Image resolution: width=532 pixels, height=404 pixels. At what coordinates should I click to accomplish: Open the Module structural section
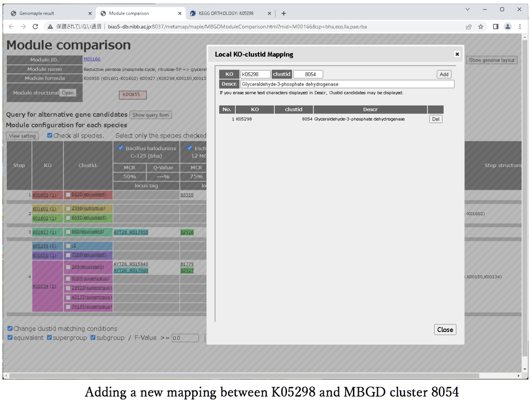click(x=68, y=93)
